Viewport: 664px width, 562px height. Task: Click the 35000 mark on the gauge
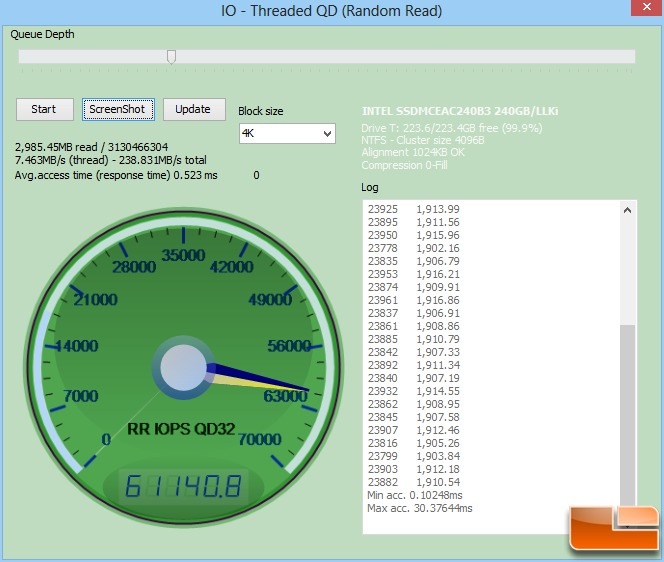183,255
